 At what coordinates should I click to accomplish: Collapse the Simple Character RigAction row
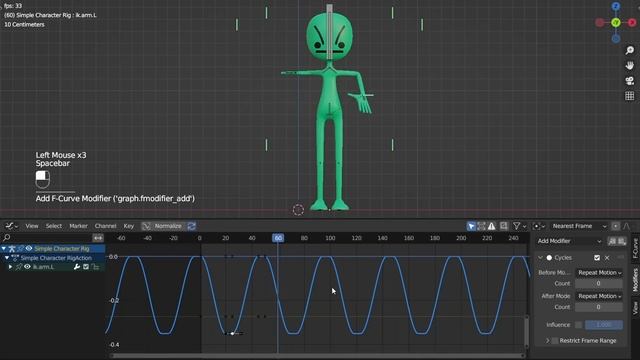[7, 258]
